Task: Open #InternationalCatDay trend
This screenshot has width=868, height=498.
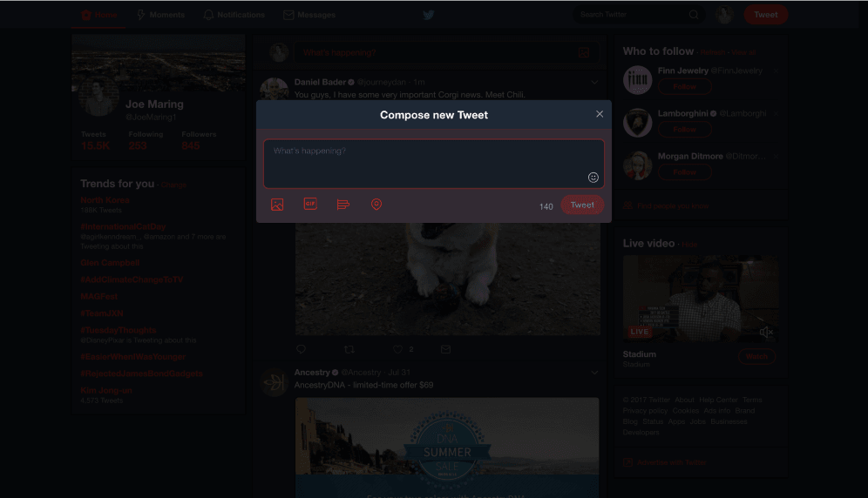Action: tap(123, 226)
